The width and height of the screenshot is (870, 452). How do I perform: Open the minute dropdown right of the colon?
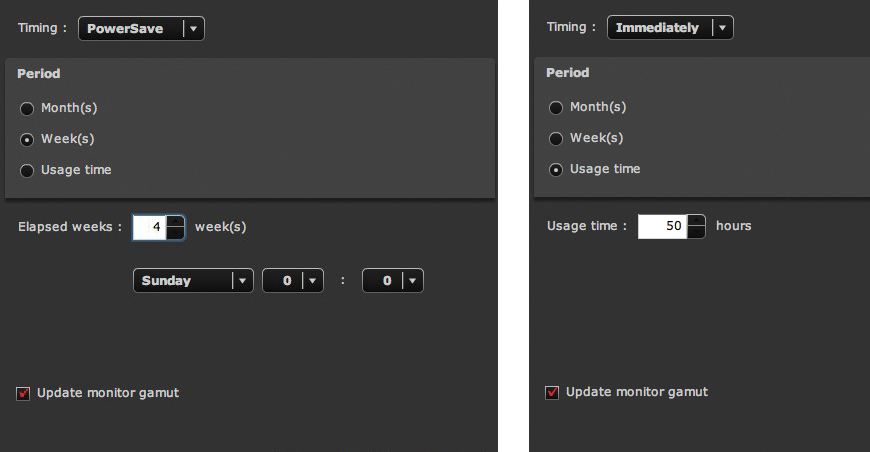393,281
